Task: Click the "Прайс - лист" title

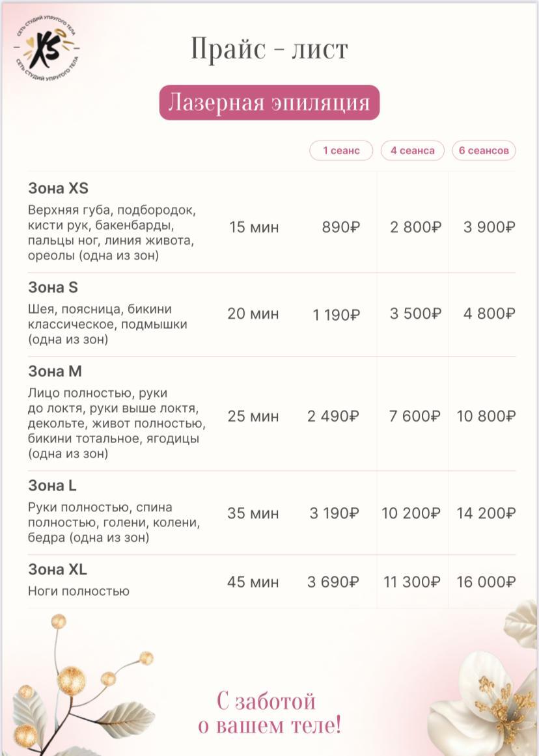Action: [x=269, y=50]
